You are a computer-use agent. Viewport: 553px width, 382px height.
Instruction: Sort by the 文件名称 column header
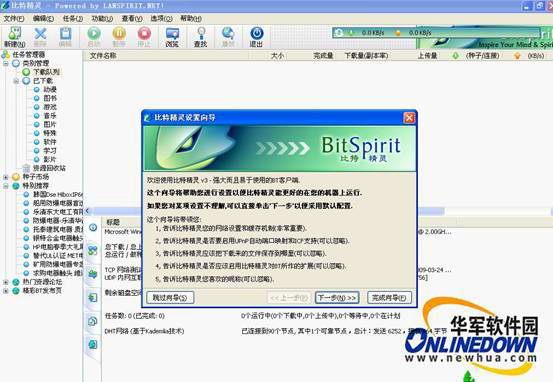point(103,55)
